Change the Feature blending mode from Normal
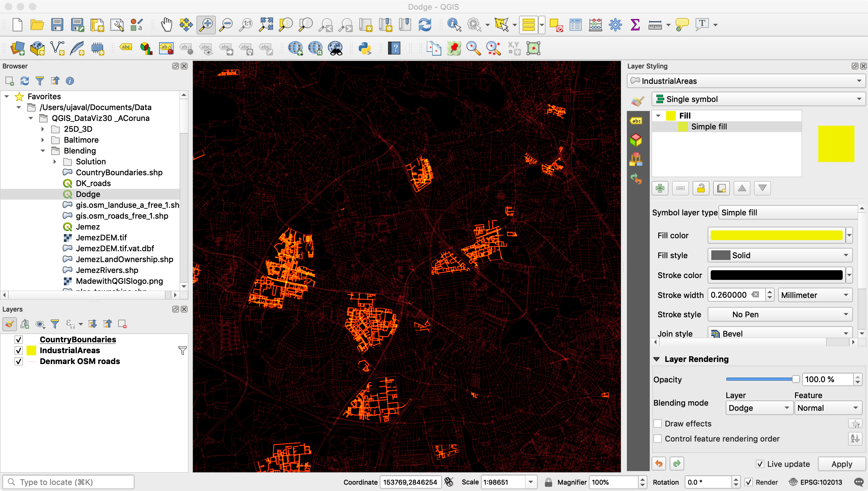 pos(828,408)
